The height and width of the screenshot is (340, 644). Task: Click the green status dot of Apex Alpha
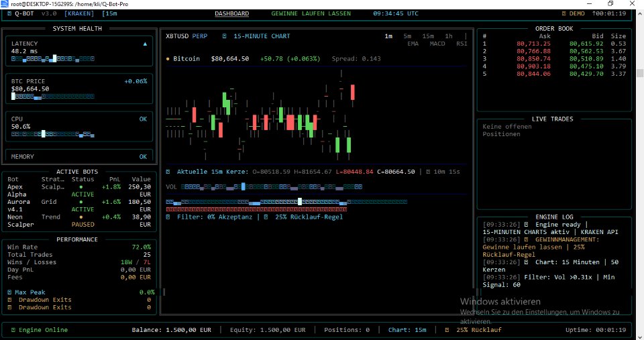tap(81, 187)
